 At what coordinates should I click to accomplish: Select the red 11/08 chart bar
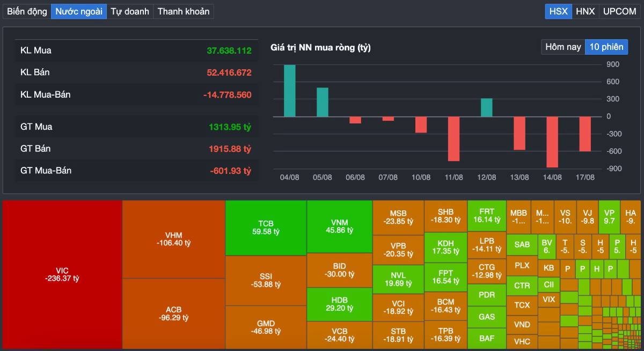pos(453,138)
